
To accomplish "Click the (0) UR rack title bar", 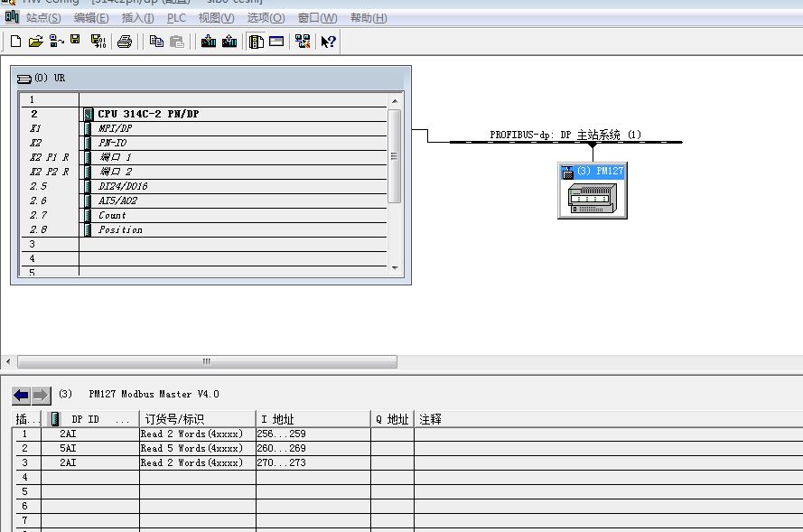I will coord(211,78).
